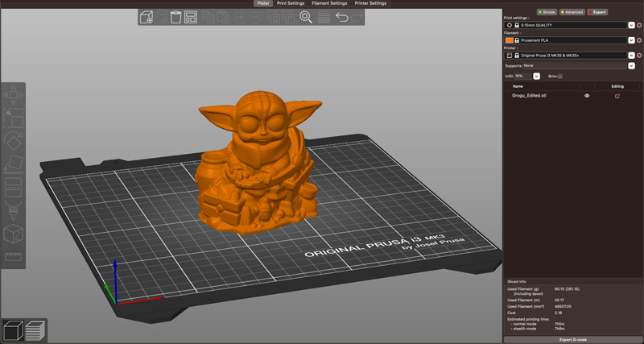Screen dimensions: 644x344
Task: Click the Add object cube icon
Action: click(147, 17)
